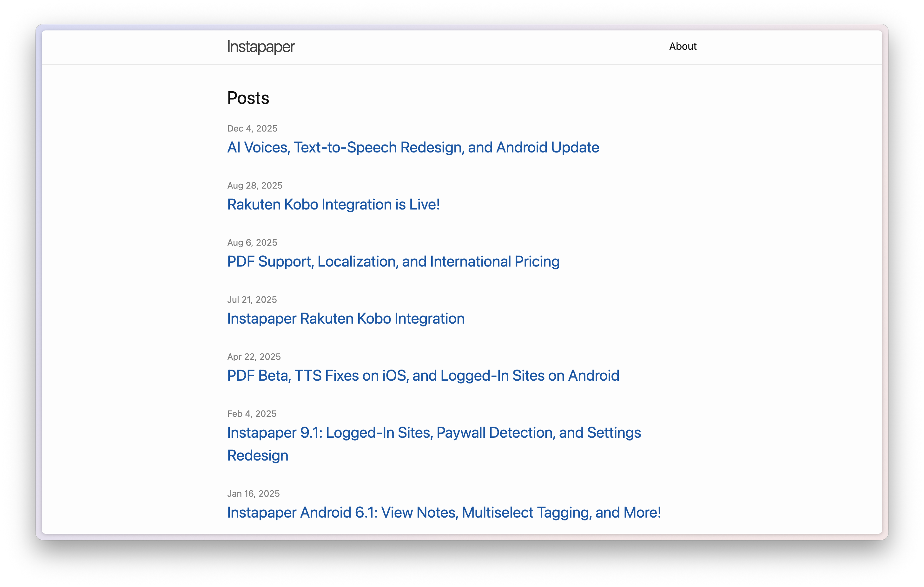Click the Apr 22, 2025 date label
Screen dimensions: 924x587
[254, 357]
